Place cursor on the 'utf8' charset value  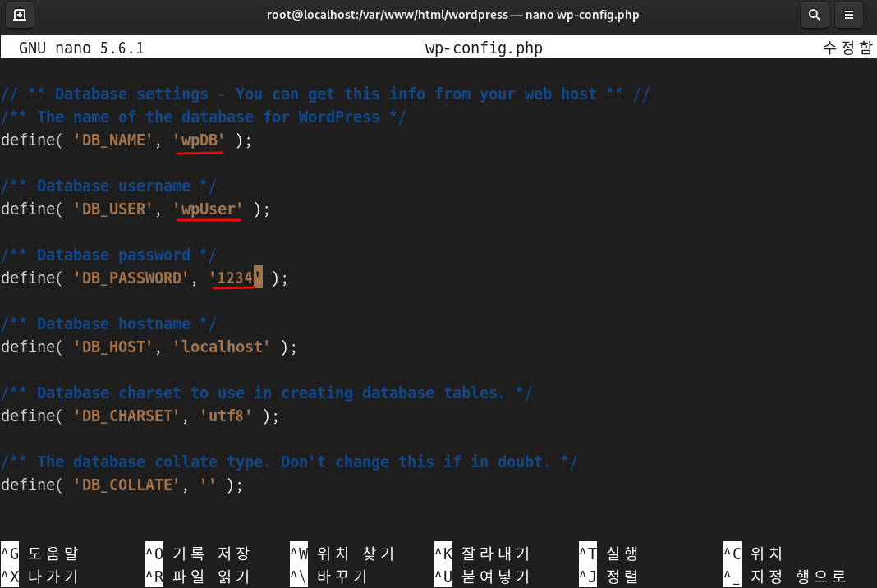pyautogui.click(x=226, y=416)
